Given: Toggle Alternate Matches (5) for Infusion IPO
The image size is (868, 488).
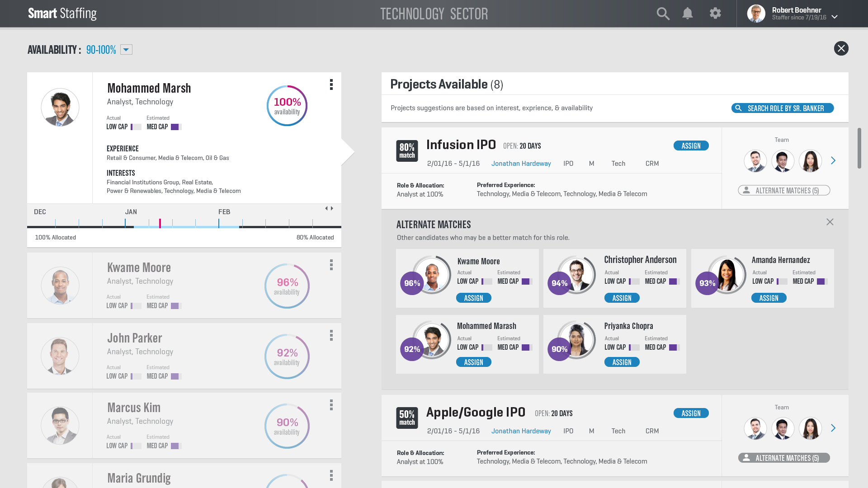Looking at the screenshot, I should click(784, 191).
